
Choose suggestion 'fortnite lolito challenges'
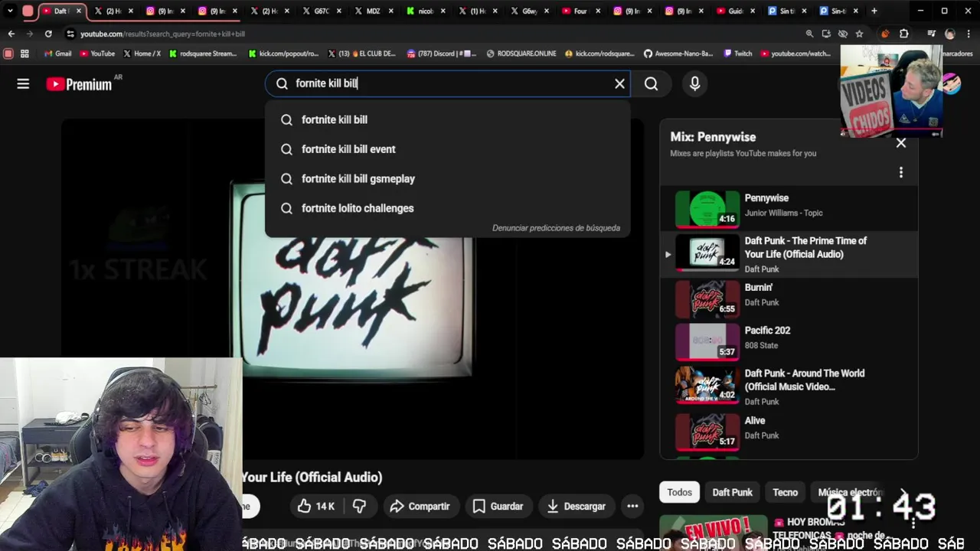click(x=448, y=208)
